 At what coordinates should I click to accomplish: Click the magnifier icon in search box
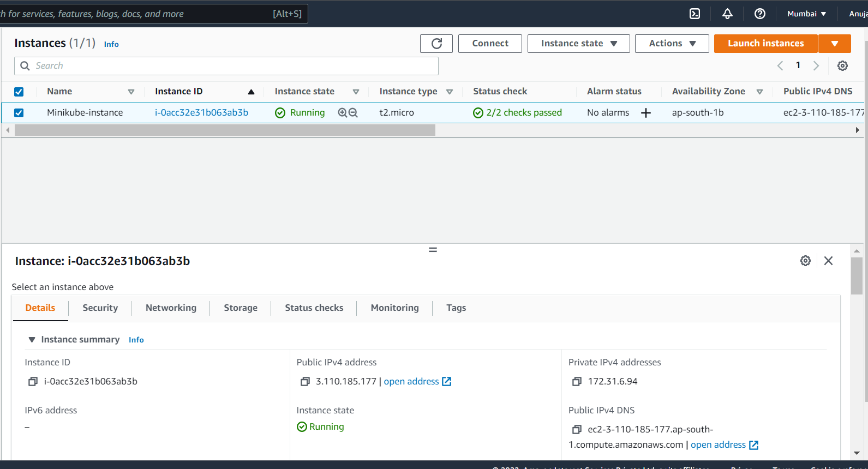tap(25, 66)
